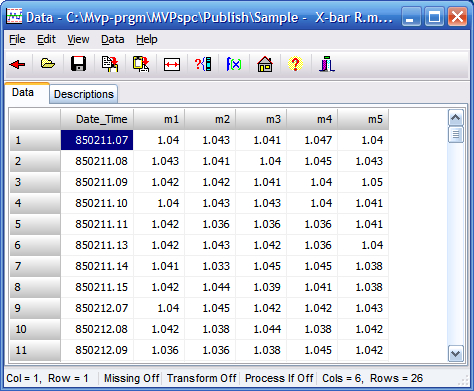Click the Date_Time cell 850212.07
The height and width of the screenshot is (391, 474).
(x=97, y=308)
